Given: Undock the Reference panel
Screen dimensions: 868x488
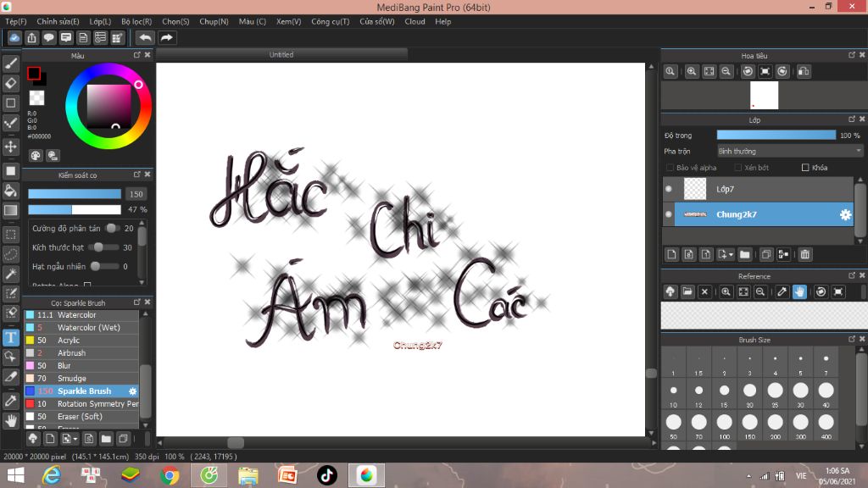Looking at the screenshot, I should [852, 275].
